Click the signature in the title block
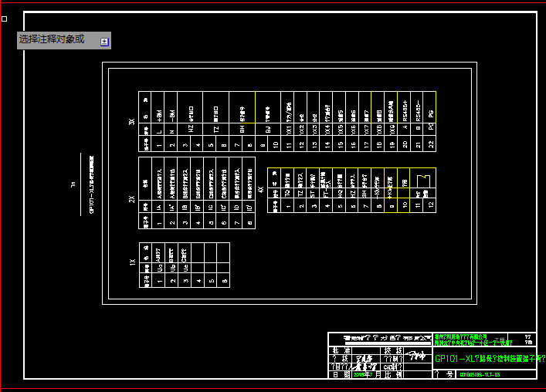The width and height of the screenshot is (546, 392). pos(418,357)
